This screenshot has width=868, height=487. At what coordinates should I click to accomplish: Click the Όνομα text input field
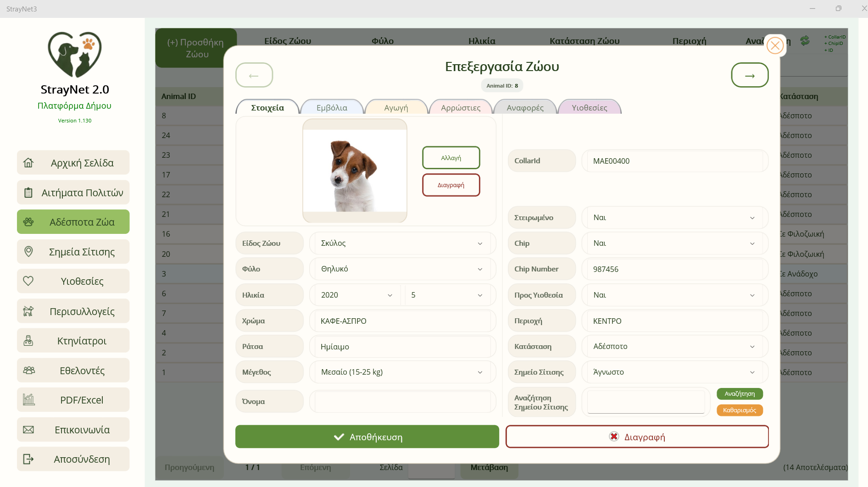pos(402,401)
